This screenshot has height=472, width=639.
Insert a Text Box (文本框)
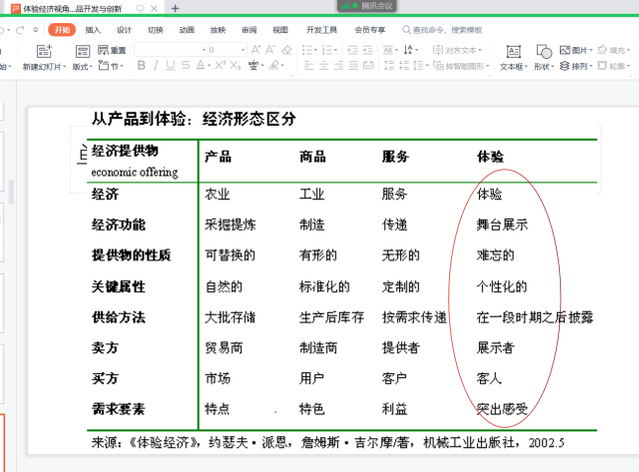click(513, 51)
